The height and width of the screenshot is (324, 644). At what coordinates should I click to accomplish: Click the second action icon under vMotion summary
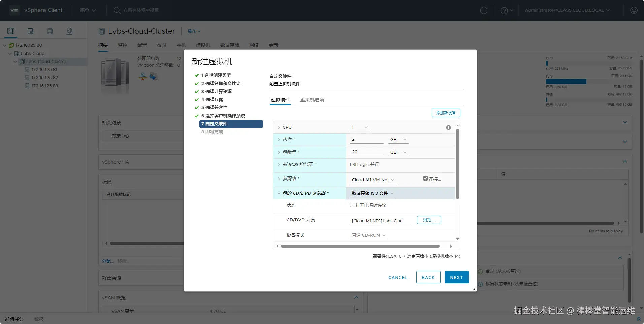click(x=154, y=76)
